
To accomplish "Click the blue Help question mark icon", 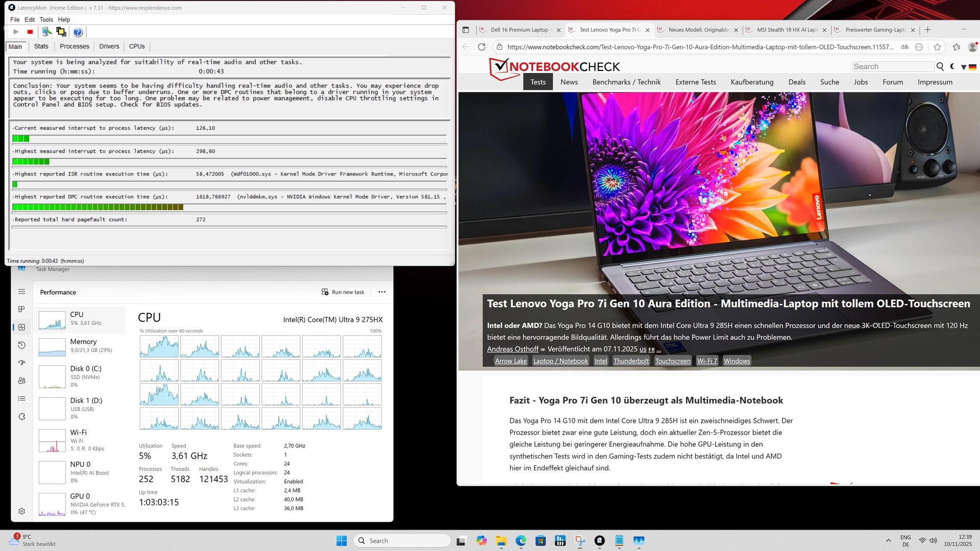I will (x=78, y=32).
